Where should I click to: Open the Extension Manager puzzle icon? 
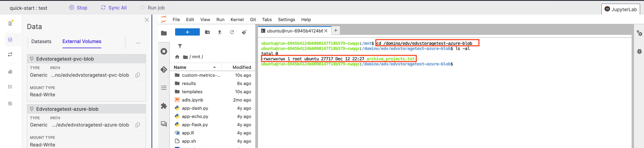point(164,106)
